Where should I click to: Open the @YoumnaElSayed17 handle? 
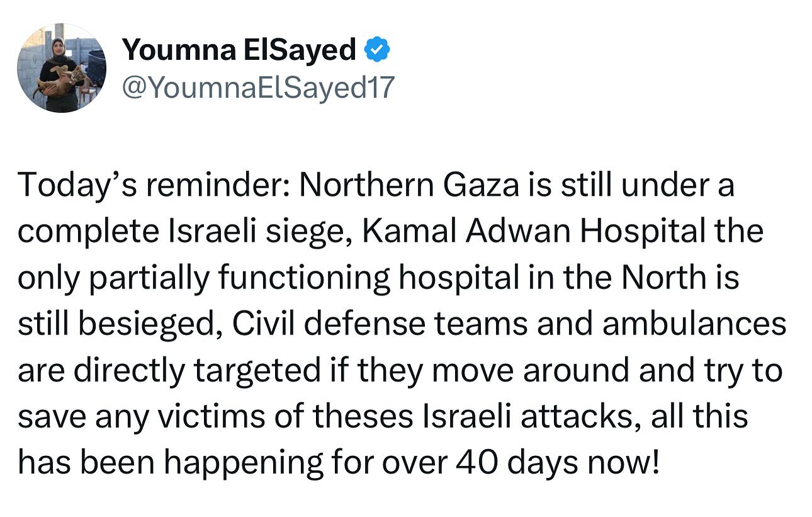[x=257, y=88]
